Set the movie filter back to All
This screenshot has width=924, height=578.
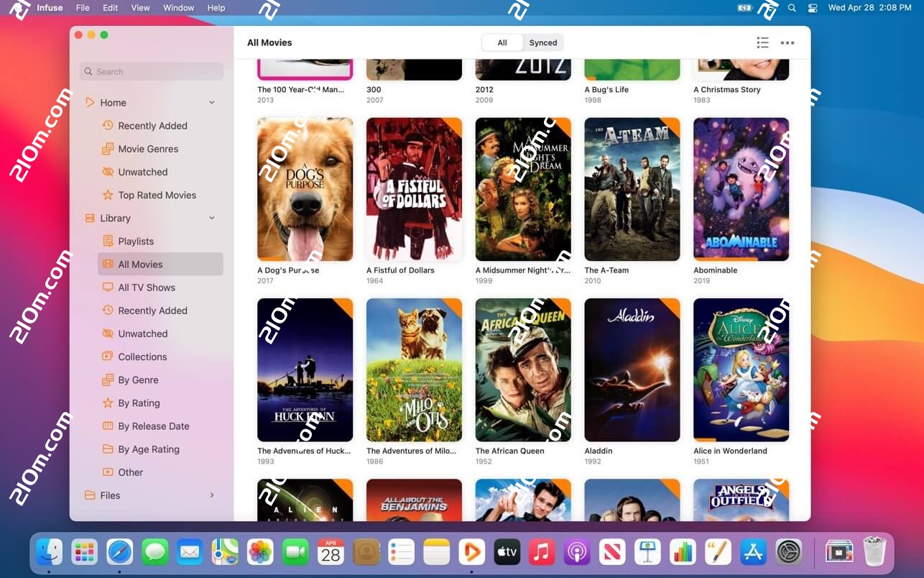503,42
